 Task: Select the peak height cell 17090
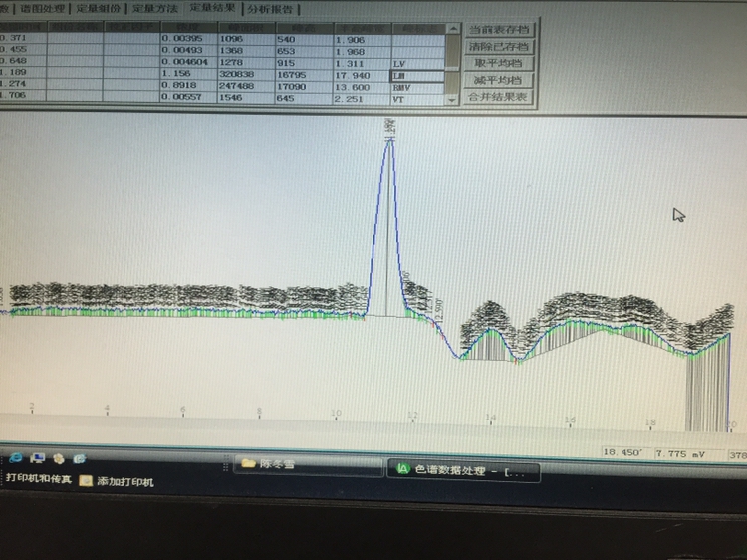(304, 87)
